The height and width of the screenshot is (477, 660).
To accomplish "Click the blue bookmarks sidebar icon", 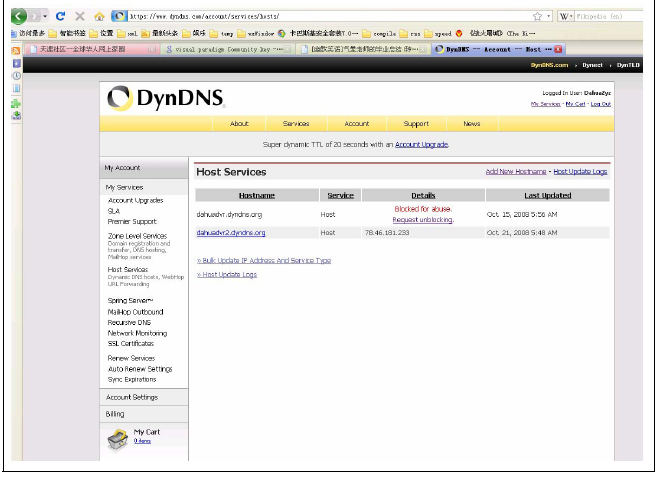I will 16,63.
